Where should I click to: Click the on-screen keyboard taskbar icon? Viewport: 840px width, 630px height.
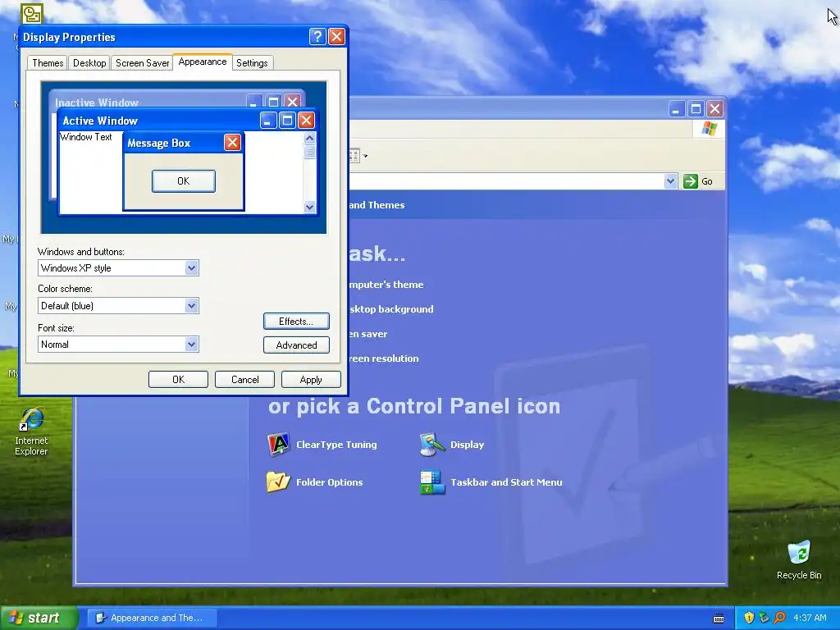click(719, 619)
